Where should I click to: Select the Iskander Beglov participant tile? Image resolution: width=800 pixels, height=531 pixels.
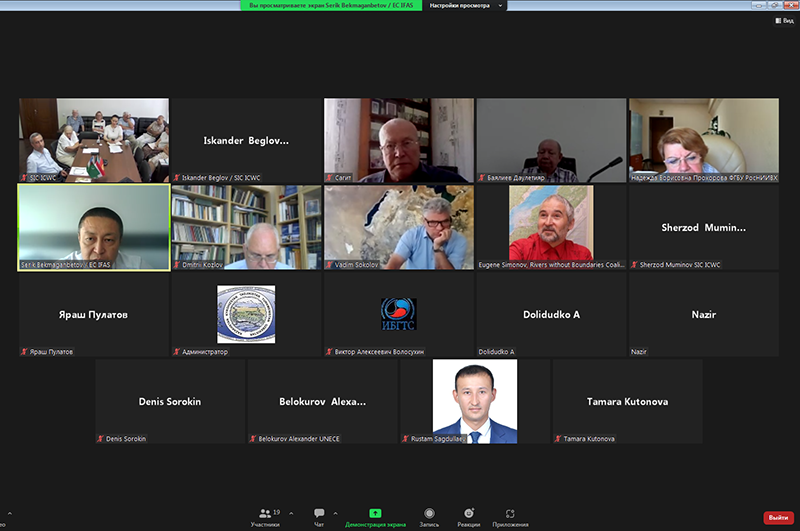pos(246,140)
